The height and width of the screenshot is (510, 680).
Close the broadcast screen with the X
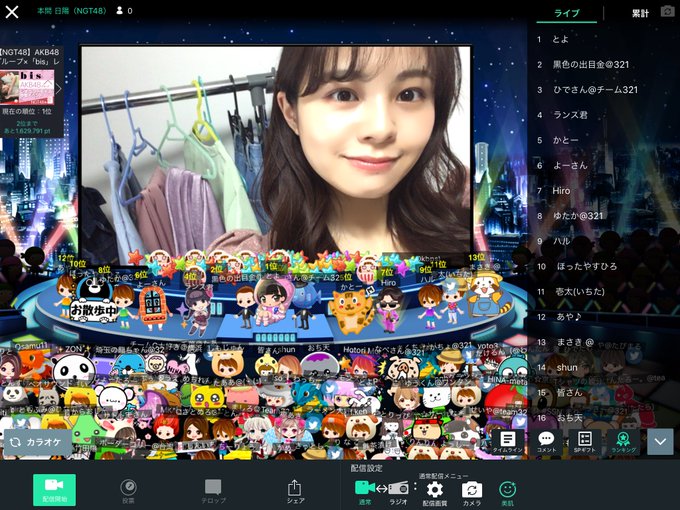click(x=12, y=12)
